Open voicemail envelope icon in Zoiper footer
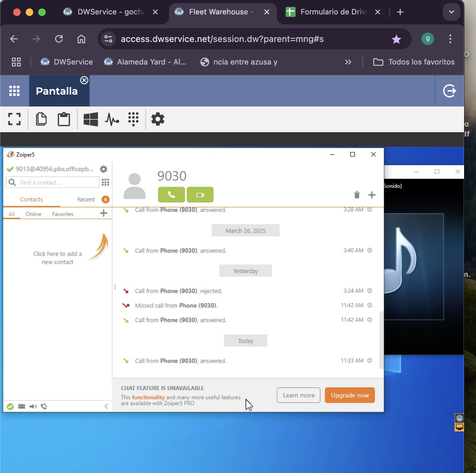The width and height of the screenshot is (476, 473). tap(22, 406)
